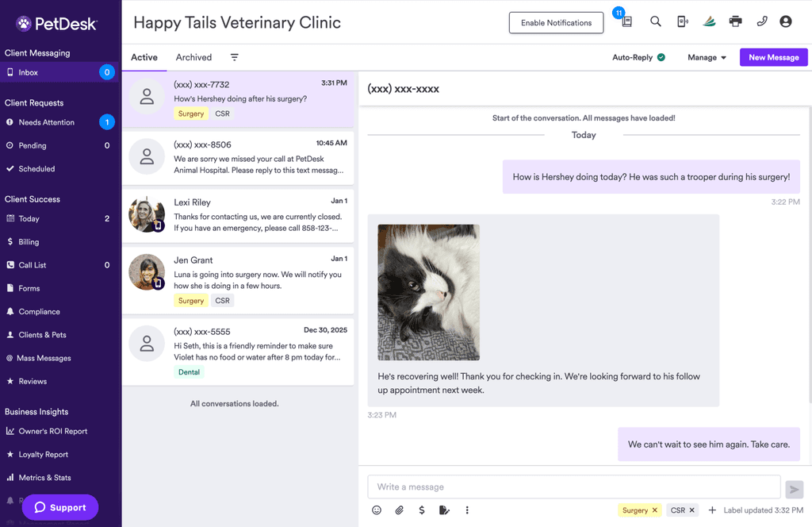Image resolution: width=812 pixels, height=527 pixels.
Task: Open the emoji picker in the composer
Action: point(377,510)
